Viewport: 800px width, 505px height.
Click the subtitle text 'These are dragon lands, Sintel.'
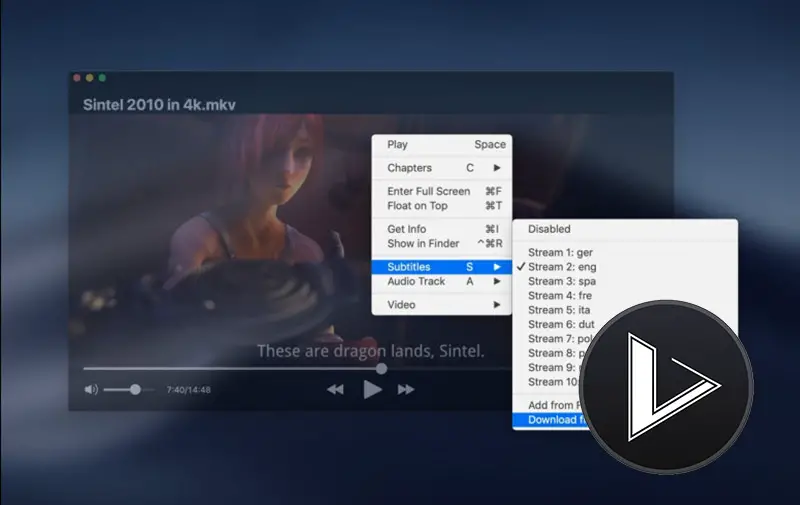[370, 351]
